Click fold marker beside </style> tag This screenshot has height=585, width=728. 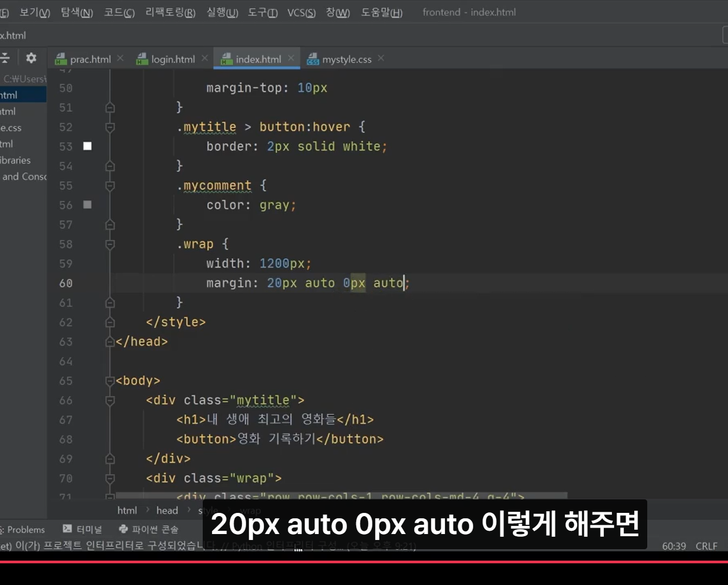click(x=110, y=322)
